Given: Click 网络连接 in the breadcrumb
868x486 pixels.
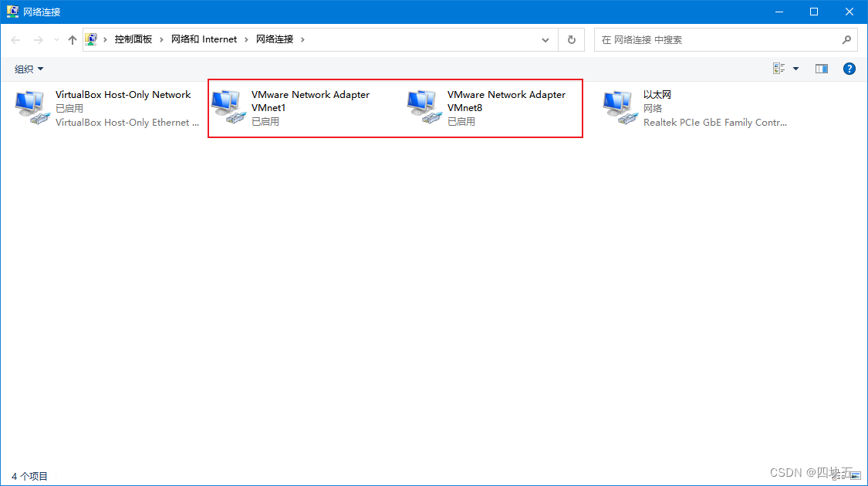Looking at the screenshot, I should [x=275, y=39].
